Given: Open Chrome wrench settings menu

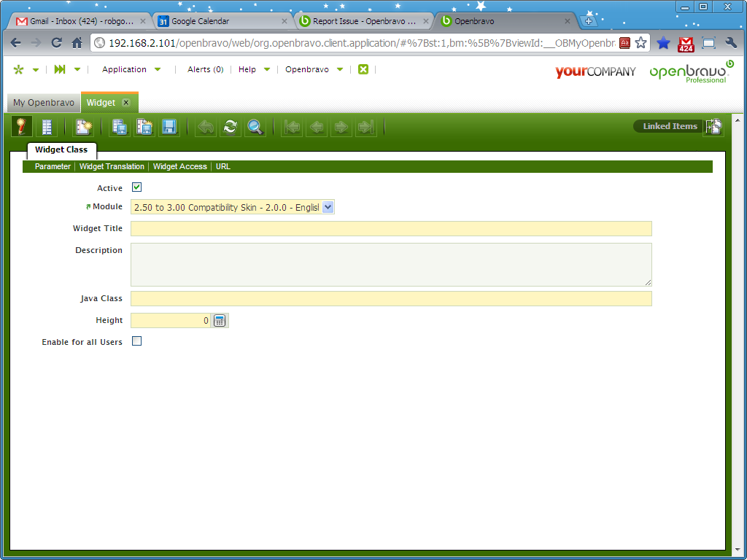Looking at the screenshot, I should click(731, 43).
